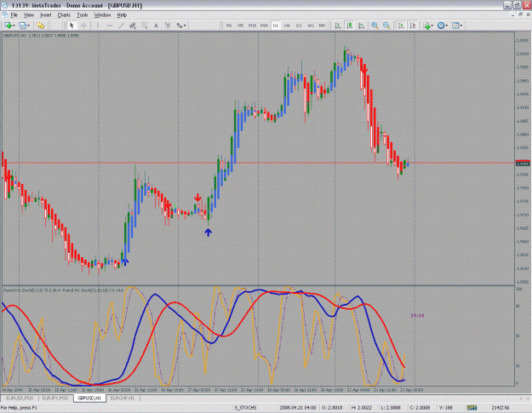Switch to EURUSD,M30 chart tab

coord(20,398)
